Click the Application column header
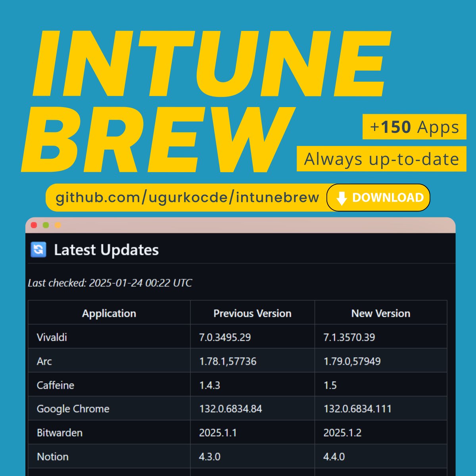 (x=109, y=313)
